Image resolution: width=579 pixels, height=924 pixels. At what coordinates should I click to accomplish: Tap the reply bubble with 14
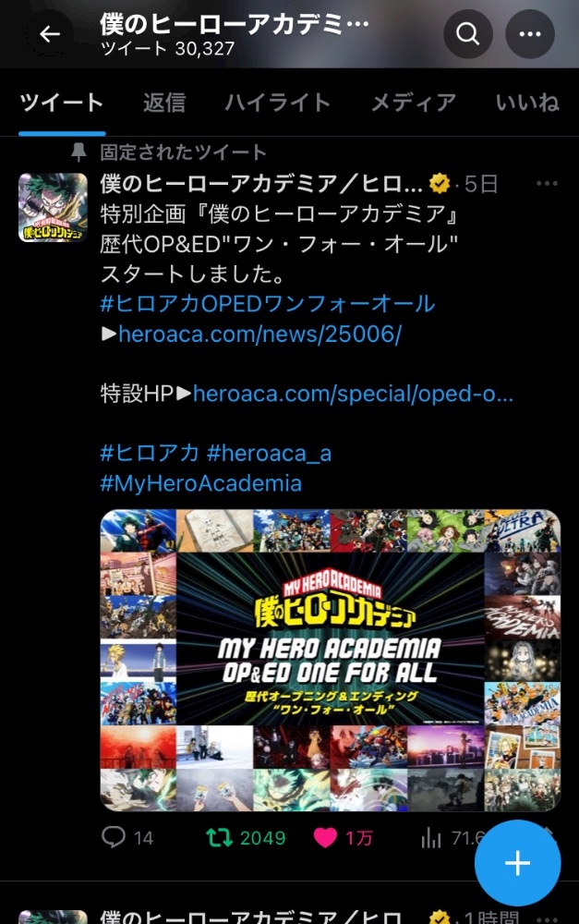[x=127, y=837]
